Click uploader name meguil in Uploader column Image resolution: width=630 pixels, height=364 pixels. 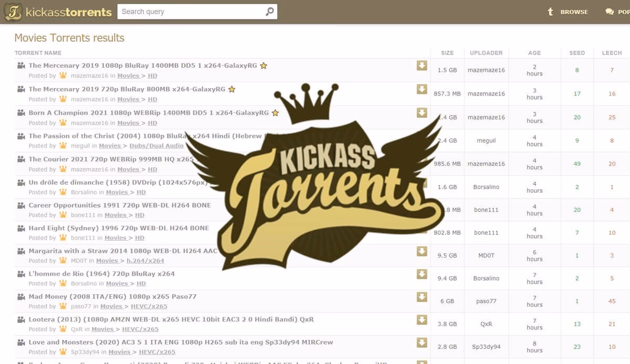coord(486,141)
